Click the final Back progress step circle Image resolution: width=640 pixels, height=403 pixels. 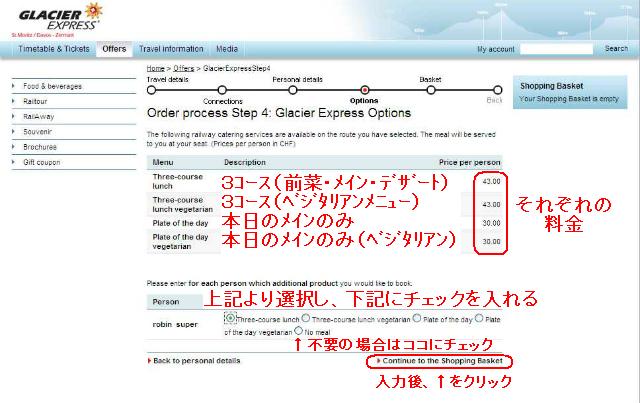click(497, 90)
